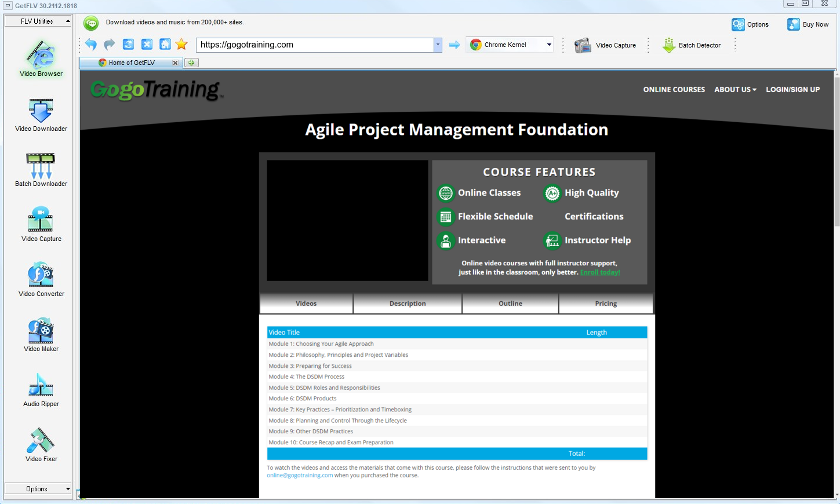Image resolution: width=840 pixels, height=504 pixels.
Task: Open the Audio Ripper tool
Action: point(41,390)
